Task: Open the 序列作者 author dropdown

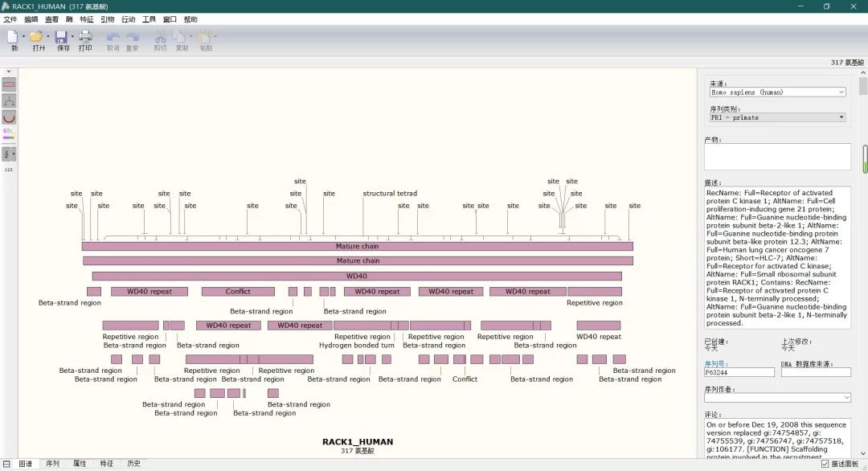Action: [844, 397]
